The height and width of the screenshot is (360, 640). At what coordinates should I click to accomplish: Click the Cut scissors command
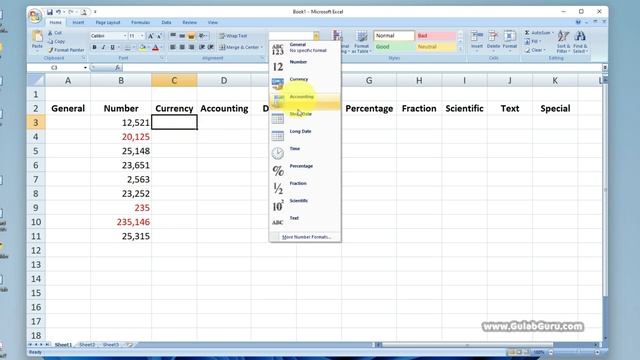55,33
